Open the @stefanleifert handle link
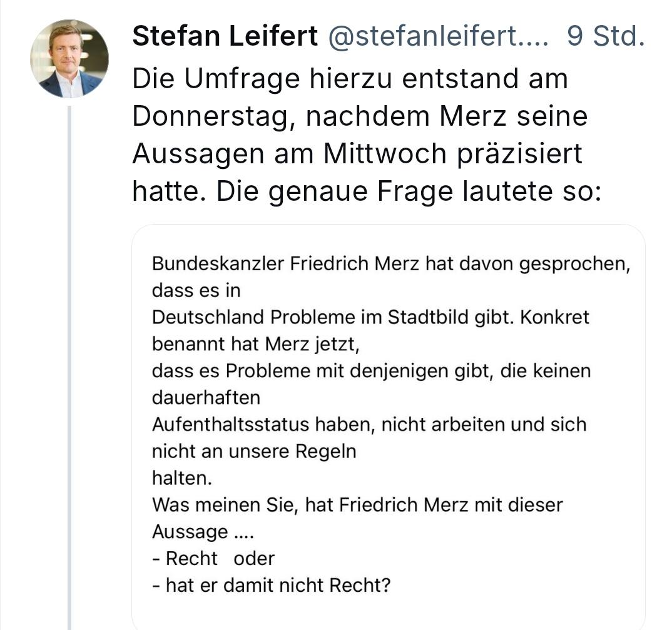This screenshot has height=630, width=672. tap(438, 38)
